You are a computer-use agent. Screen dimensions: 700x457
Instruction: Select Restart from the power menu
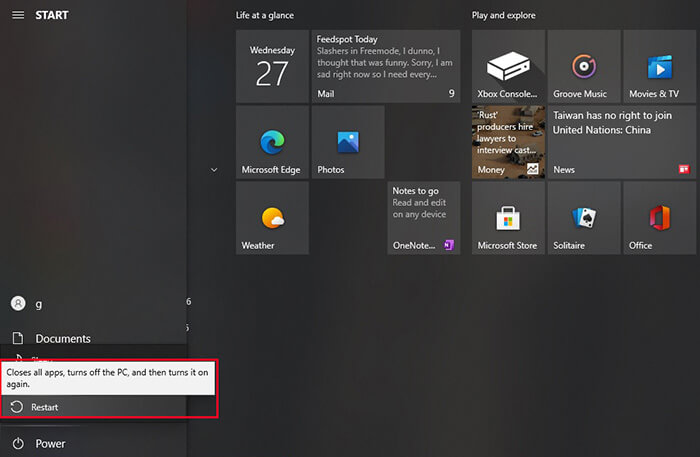93,407
